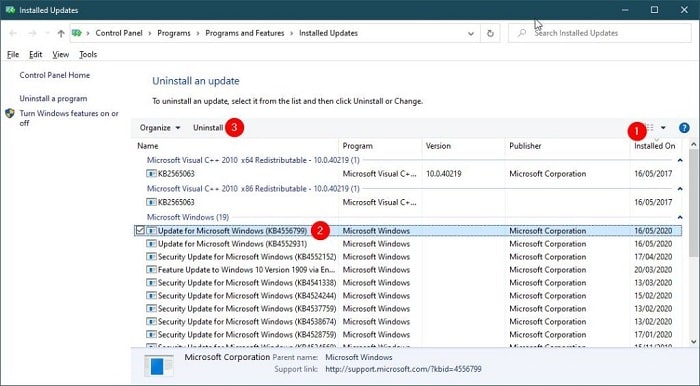Click the 17/04/2020 install date
The image size is (700, 386).
[653, 257]
